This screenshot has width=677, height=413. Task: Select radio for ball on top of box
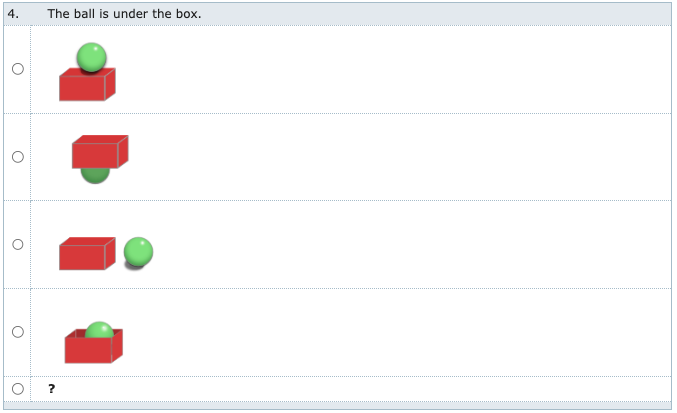tap(18, 69)
